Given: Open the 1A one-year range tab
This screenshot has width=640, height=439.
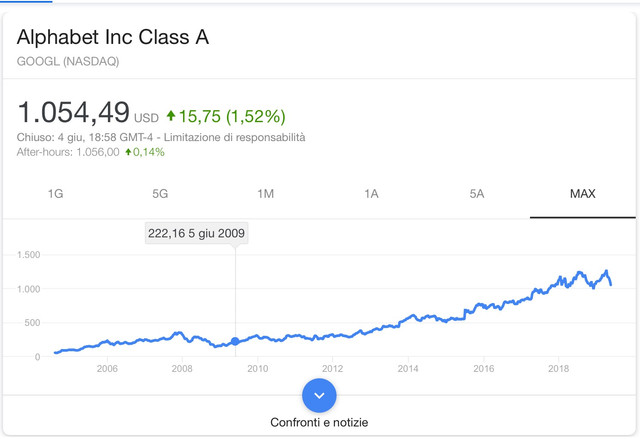Looking at the screenshot, I should (371, 193).
